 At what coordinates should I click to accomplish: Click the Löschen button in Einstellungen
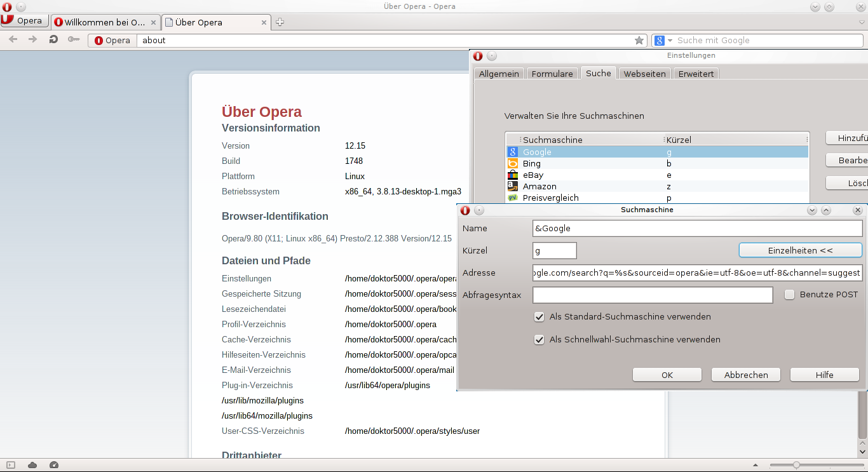point(847,183)
